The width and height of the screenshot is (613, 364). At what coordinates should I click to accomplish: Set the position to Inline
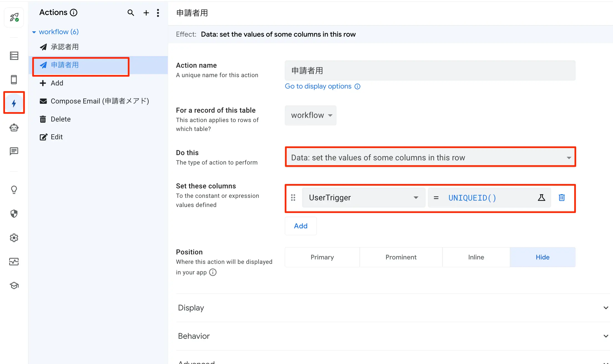476,257
